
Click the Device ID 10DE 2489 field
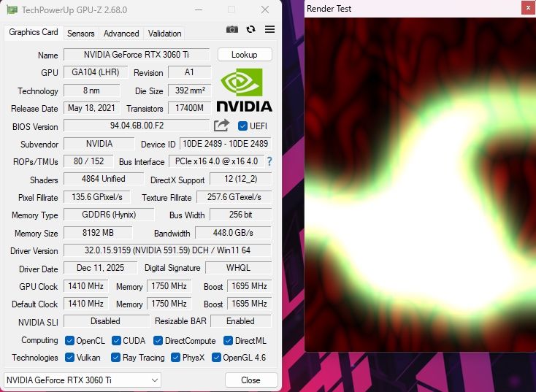click(225, 144)
